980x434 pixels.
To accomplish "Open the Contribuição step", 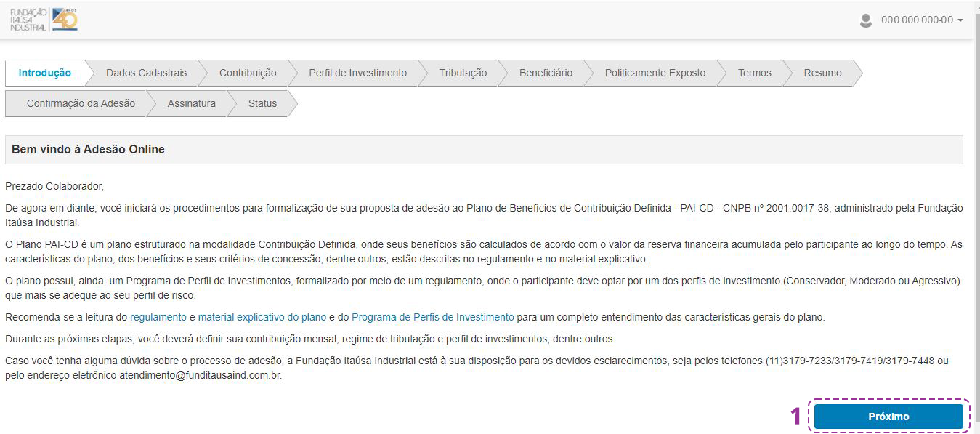I will [x=248, y=73].
